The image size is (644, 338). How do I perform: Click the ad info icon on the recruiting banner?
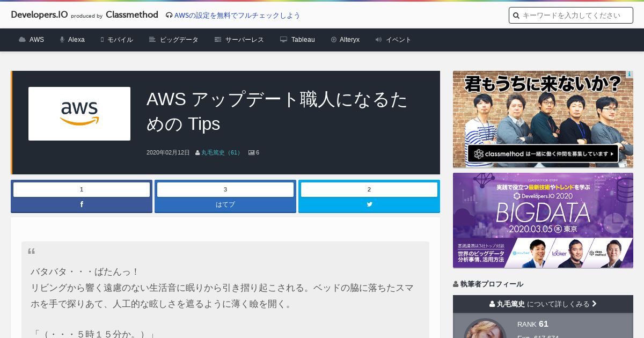click(630, 75)
